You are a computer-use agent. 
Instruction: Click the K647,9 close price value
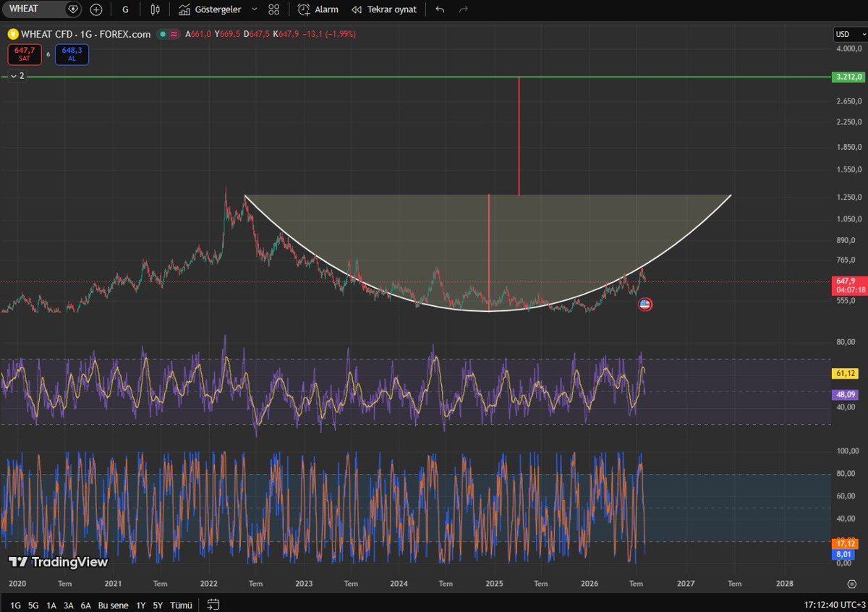point(287,34)
